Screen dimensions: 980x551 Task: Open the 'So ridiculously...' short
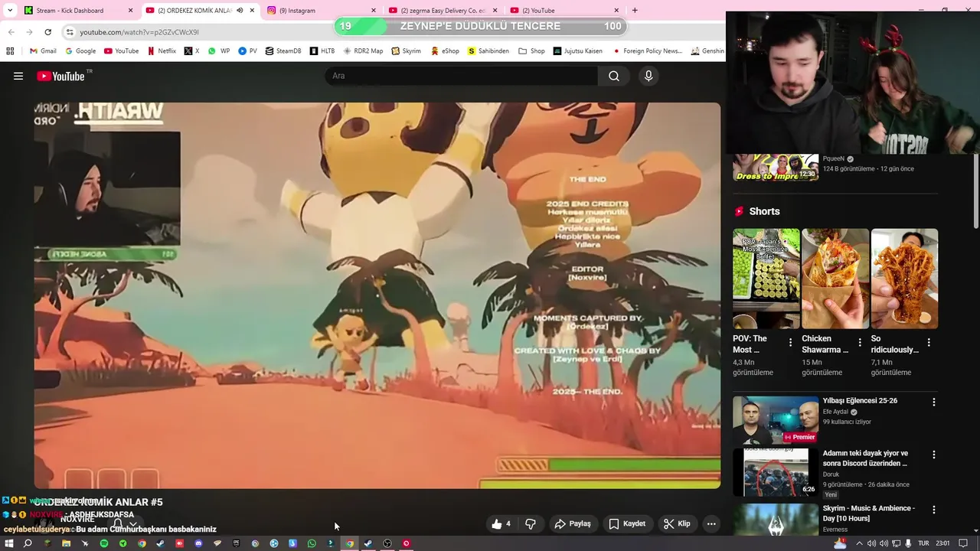click(x=904, y=279)
